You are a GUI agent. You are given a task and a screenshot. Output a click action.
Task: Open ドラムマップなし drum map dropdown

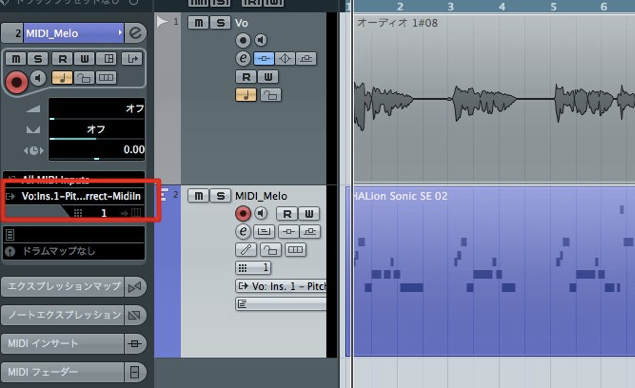pyautogui.click(x=74, y=251)
